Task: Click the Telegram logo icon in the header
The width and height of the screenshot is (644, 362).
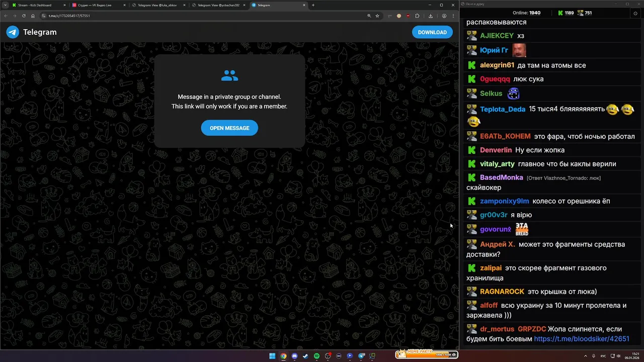Action: coord(13,32)
